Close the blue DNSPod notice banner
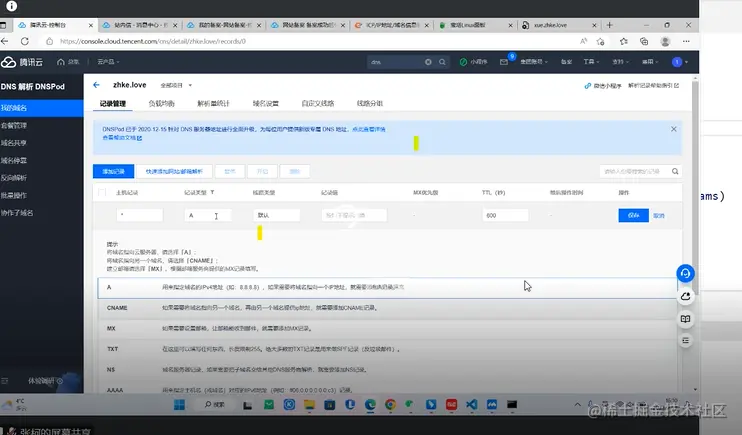742x435 pixels. [x=673, y=129]
